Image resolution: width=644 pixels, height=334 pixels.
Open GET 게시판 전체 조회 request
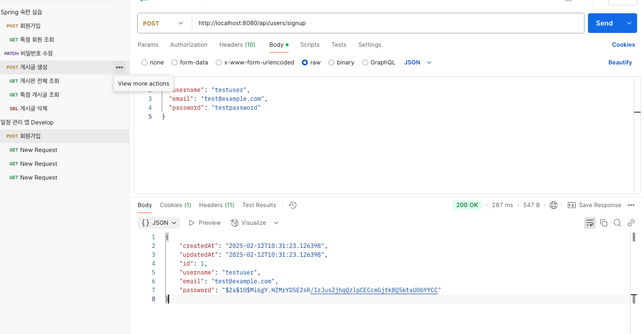coord(64,81)
